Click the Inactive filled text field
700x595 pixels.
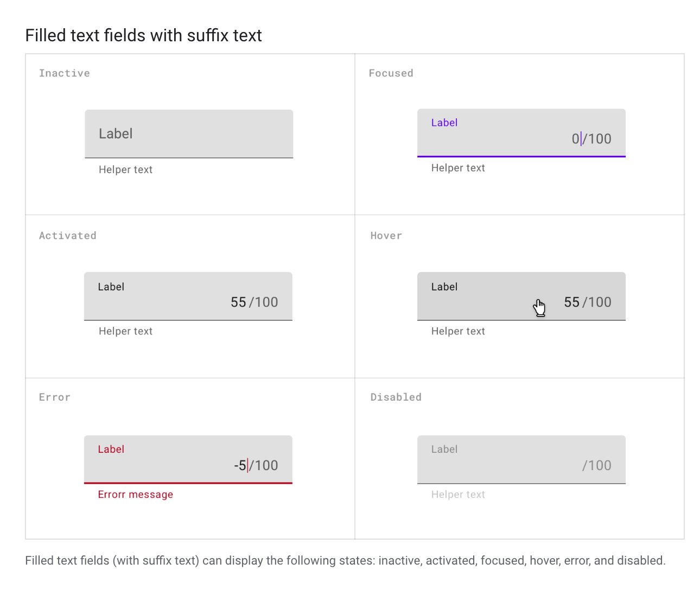click(189, 134)
